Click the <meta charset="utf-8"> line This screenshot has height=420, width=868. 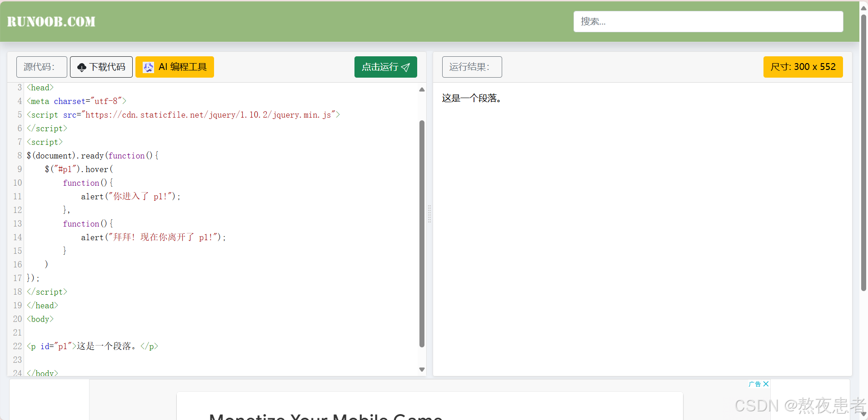pyautogui.click(x=76, y=101)
